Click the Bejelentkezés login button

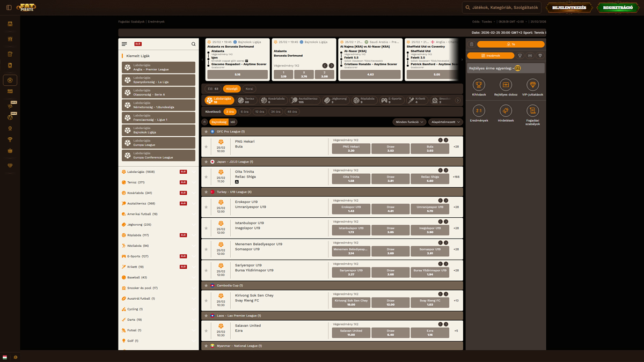point(569,8)
